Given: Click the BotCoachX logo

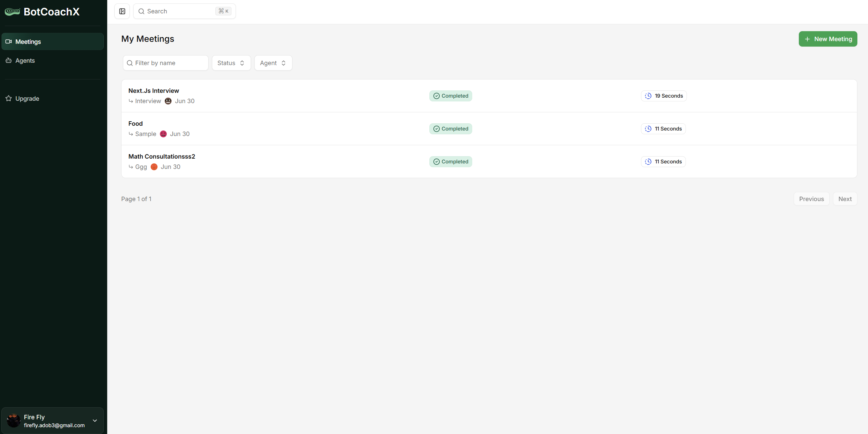Looking at the screenshot, I should (42, 12).
